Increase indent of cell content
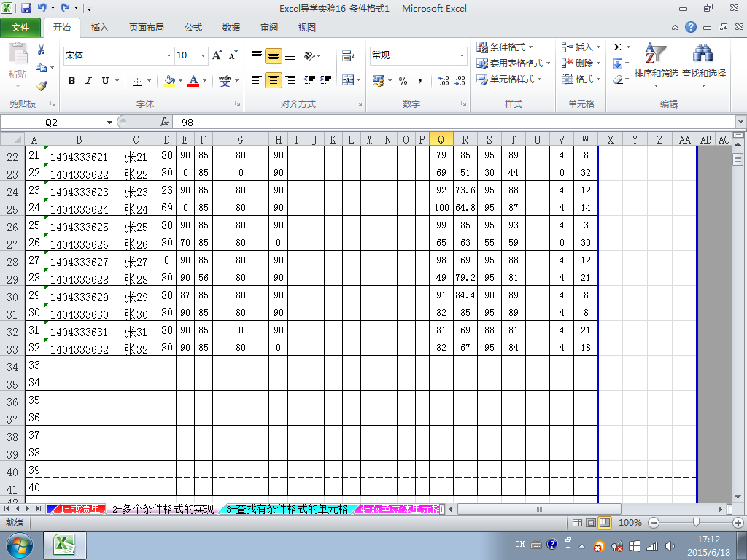The image size is (747, 560). click(x=326, y=80)
